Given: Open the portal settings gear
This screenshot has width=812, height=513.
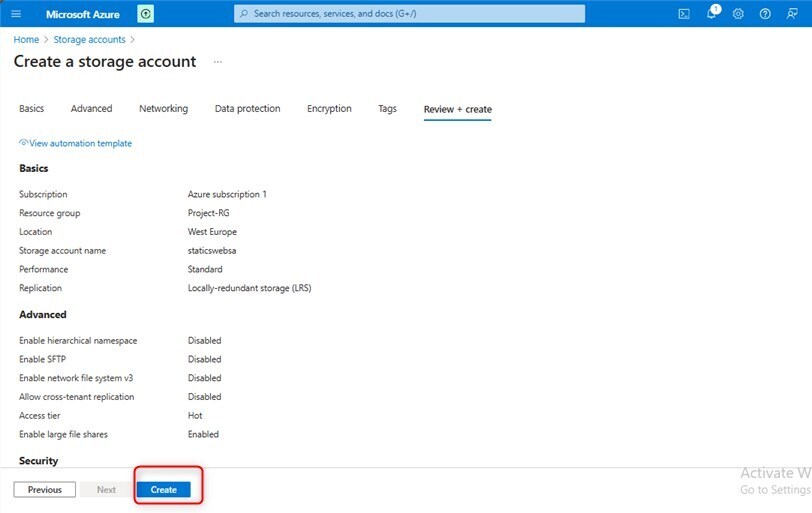Looking at the screenshot, I should pos(738,14).
